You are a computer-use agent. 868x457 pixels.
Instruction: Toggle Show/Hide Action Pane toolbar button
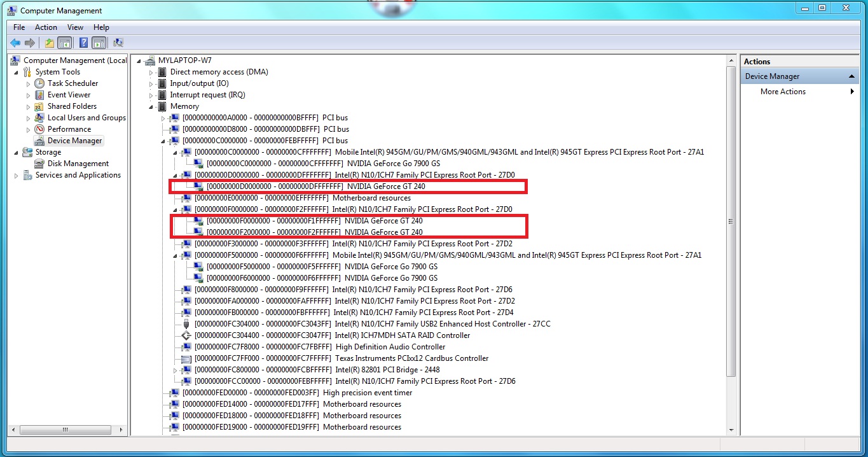[99, 43]
